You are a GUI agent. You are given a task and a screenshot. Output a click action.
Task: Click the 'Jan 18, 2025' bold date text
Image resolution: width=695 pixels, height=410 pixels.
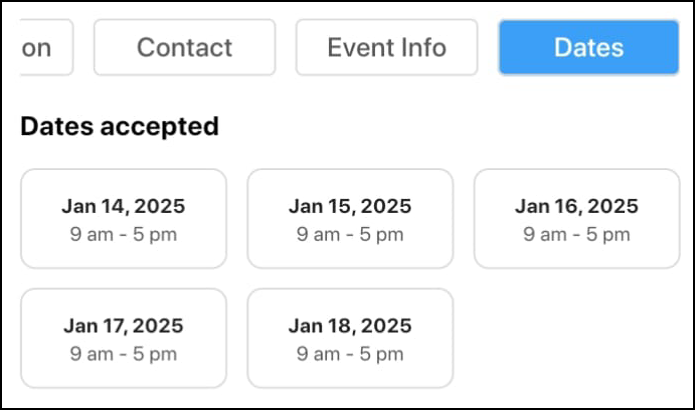tap(350, 326)
